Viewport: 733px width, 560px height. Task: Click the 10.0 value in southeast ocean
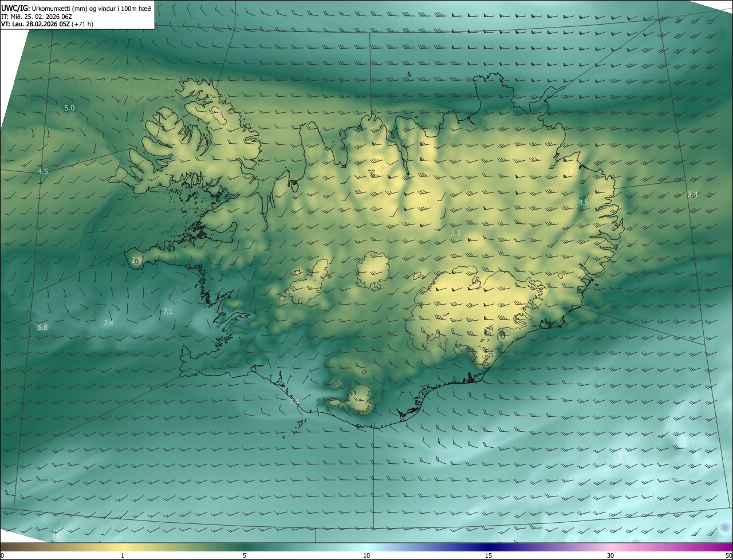684,443
